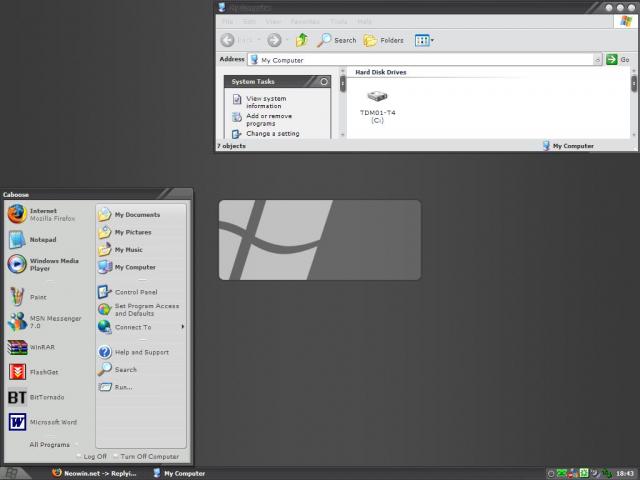Open the File menu
The width and height of the screenshot is (640, 480).
227,21
